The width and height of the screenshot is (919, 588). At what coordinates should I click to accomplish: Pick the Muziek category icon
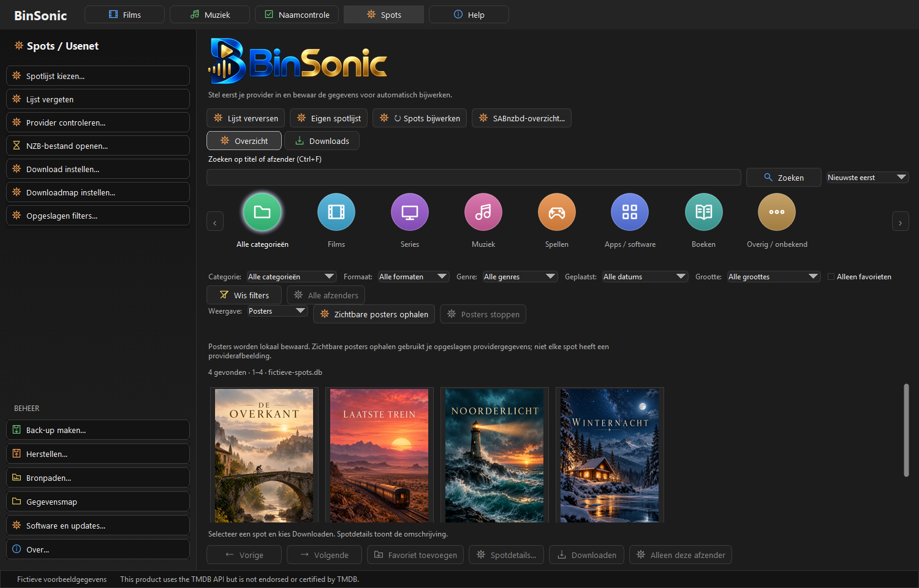pyautogui.click(x=483, y=212)
